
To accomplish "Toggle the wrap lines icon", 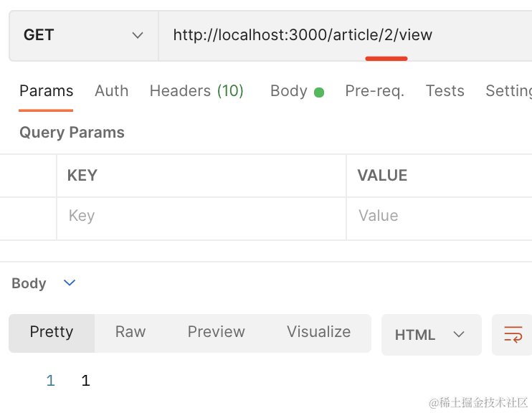I will [513, 335].
